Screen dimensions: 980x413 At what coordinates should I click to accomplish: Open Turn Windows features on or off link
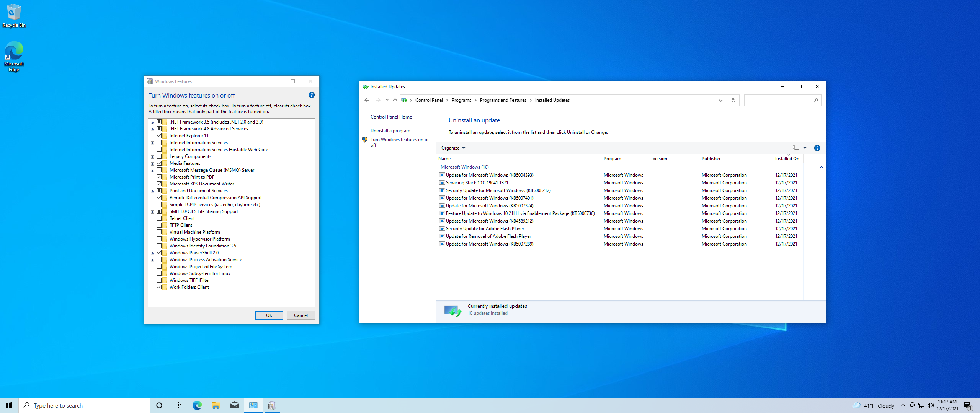point(399,142)
